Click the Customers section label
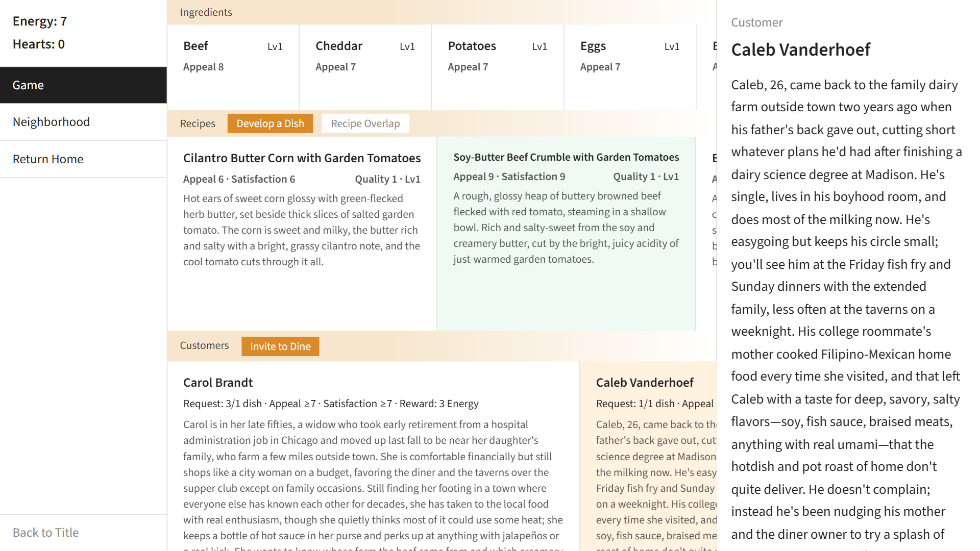Screen dimensions: 980x551 [204, 345]
